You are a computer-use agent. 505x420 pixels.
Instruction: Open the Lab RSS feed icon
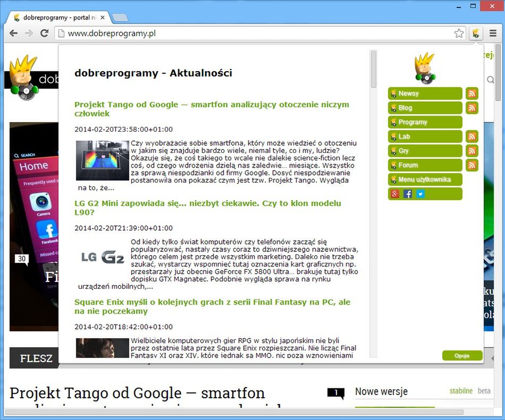pyautogui.click(x=472, y=136)
